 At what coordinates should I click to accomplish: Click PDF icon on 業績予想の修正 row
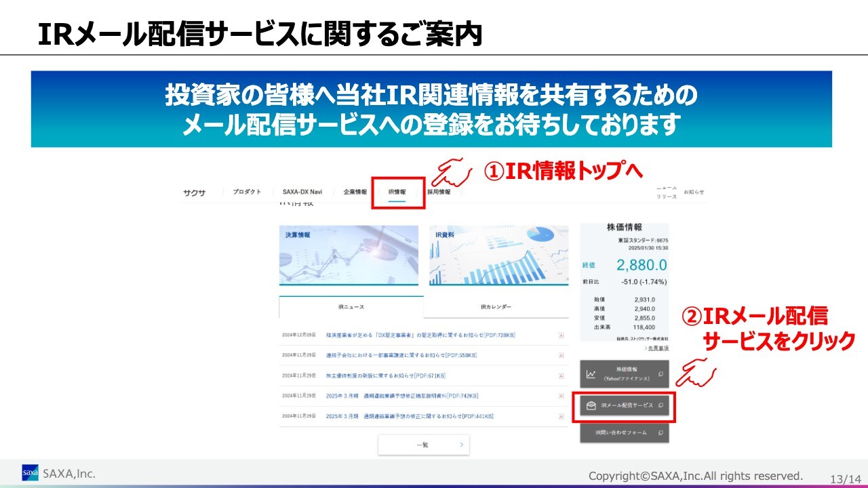click(561, 416)
